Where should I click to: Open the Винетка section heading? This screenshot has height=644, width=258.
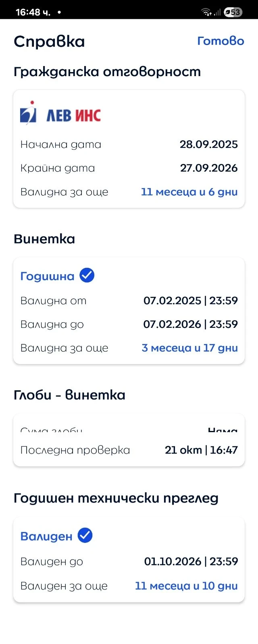[x=44, y=239]
